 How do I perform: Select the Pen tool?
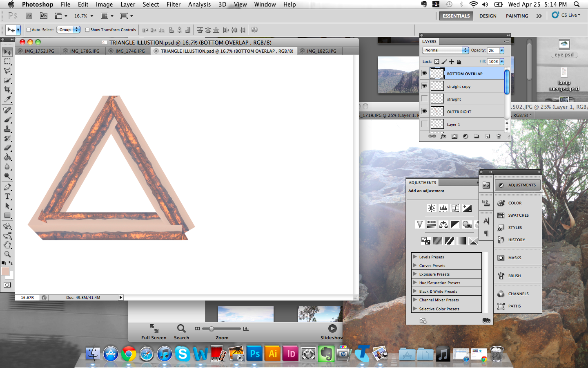tap(7, 187)
